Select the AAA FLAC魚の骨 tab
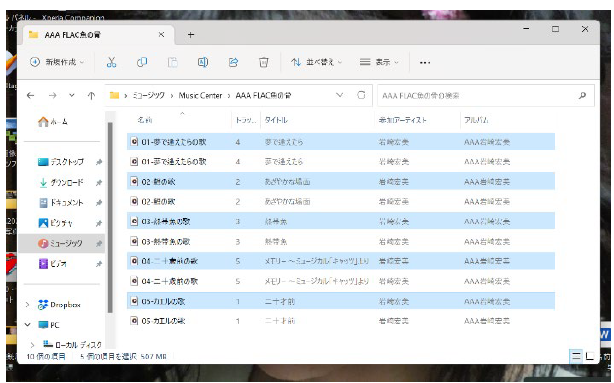The image size is (614, 383). pyautogui.click(x=99, y=35)
